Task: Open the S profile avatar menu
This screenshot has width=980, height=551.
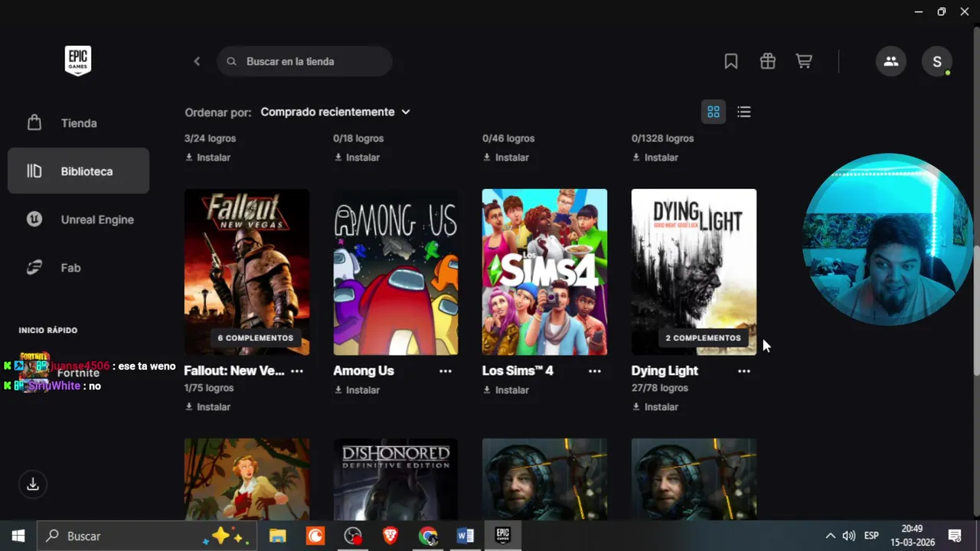Action: (937, 61)
